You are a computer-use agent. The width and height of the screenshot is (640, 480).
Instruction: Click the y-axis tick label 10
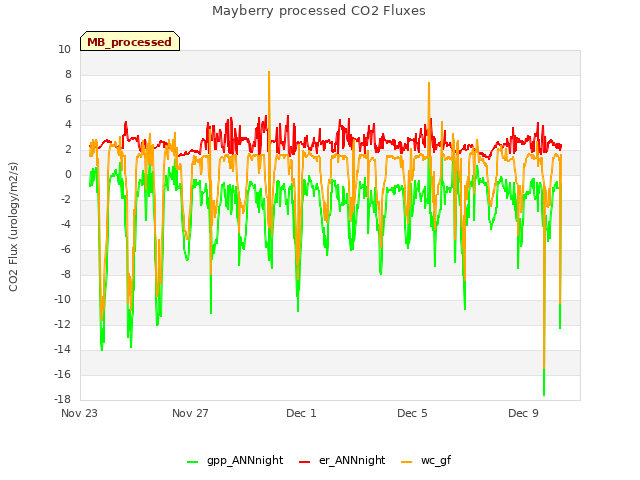(x=64, y=50)
